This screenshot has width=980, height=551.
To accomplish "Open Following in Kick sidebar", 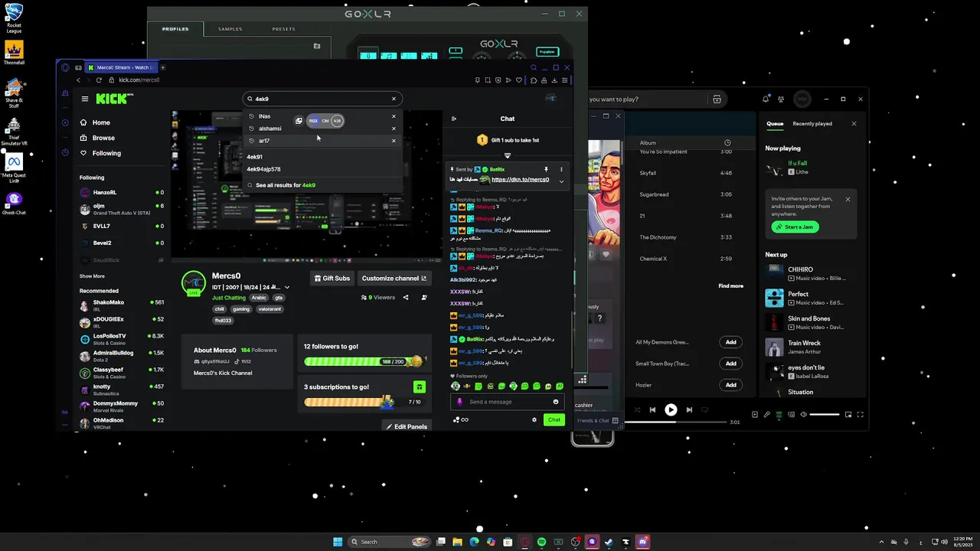I will [x=100, y=153].
